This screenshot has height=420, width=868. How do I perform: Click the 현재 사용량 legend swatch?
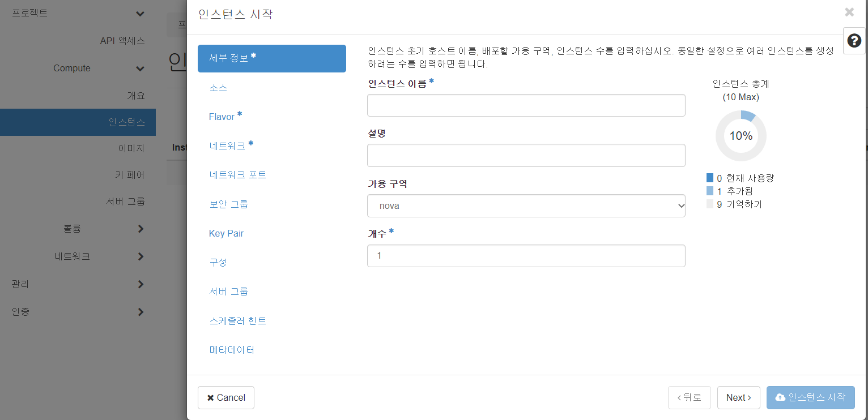[x=710, y=178]
